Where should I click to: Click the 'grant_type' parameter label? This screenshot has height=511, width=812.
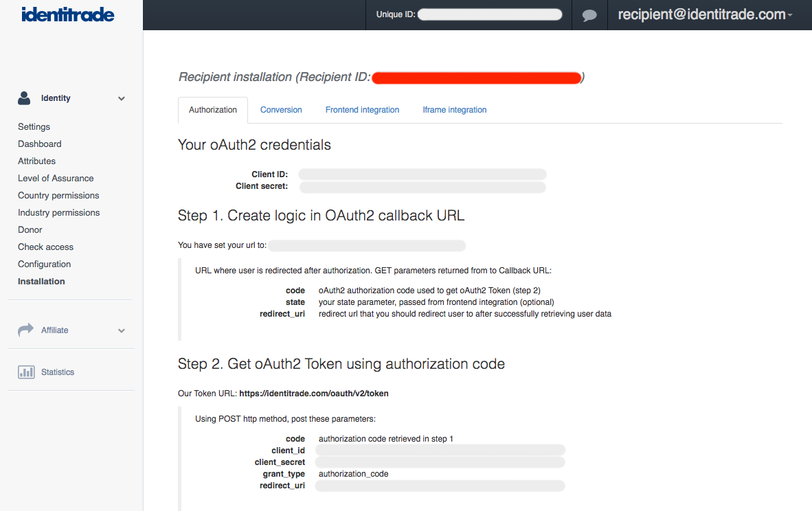(284, 474)
